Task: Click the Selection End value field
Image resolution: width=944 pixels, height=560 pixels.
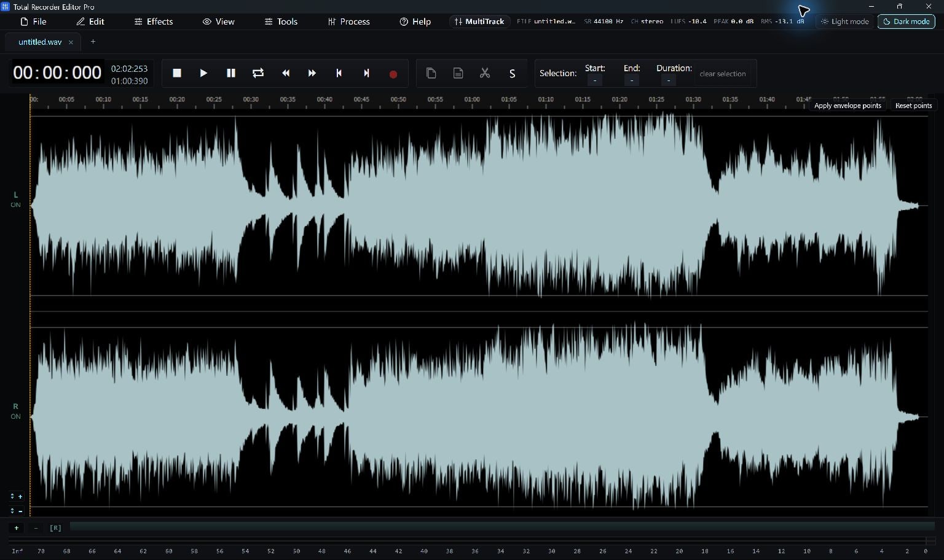Action: [632, 80]
